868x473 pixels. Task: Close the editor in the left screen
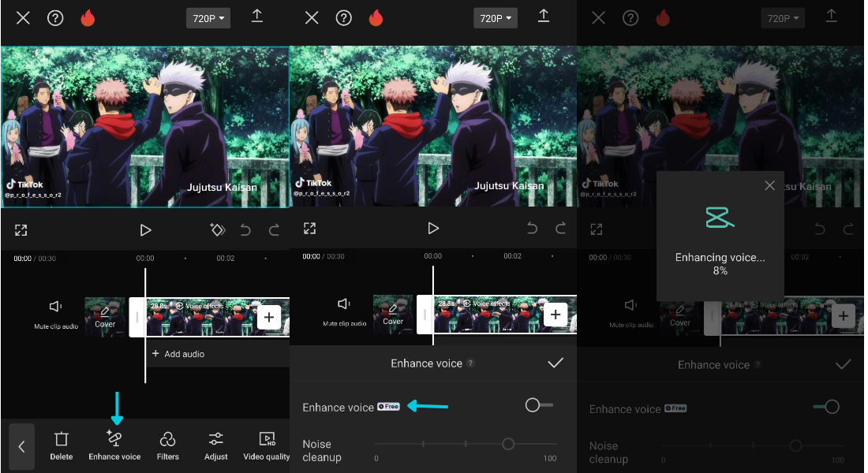tap(23, 18)
